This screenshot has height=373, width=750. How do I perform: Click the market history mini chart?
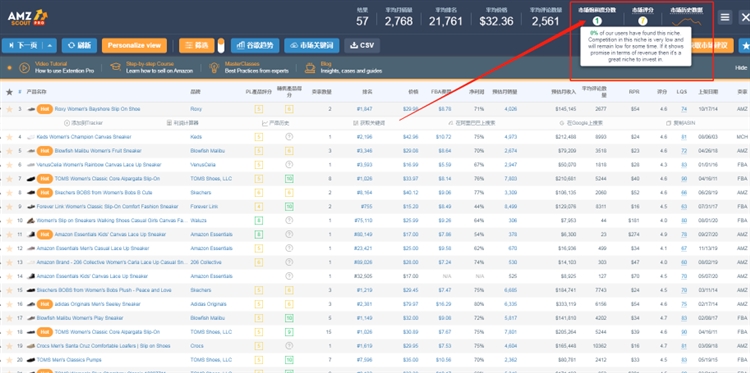686,22
